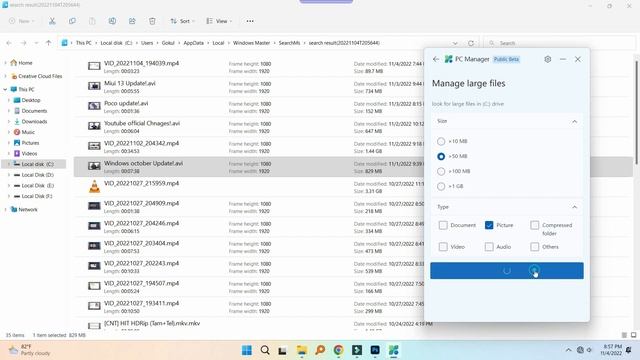Click the Rename icon in Explorer toolbar
Viewport: 640px width, 360px height.
point(112,21)
